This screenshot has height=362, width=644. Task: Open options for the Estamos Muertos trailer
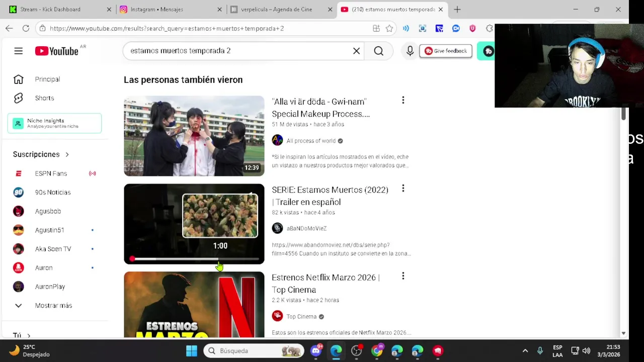click(403, 189)
